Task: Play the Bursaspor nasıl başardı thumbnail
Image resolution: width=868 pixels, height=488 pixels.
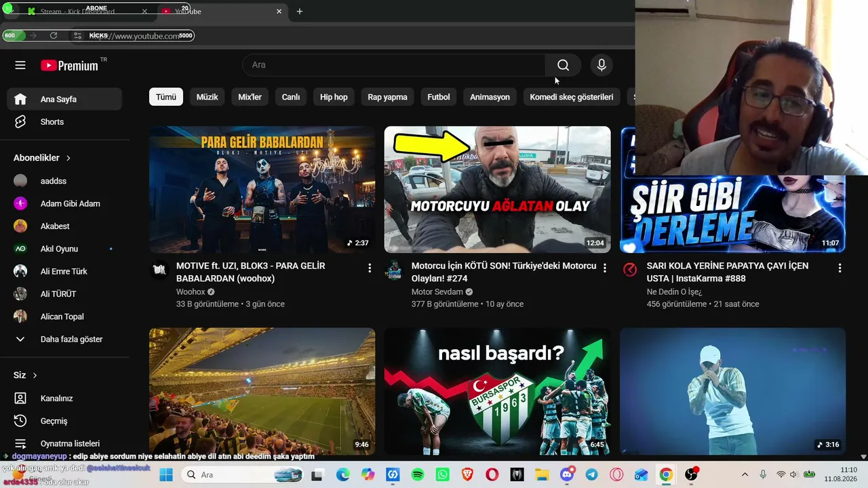Action: pos(498,391)
